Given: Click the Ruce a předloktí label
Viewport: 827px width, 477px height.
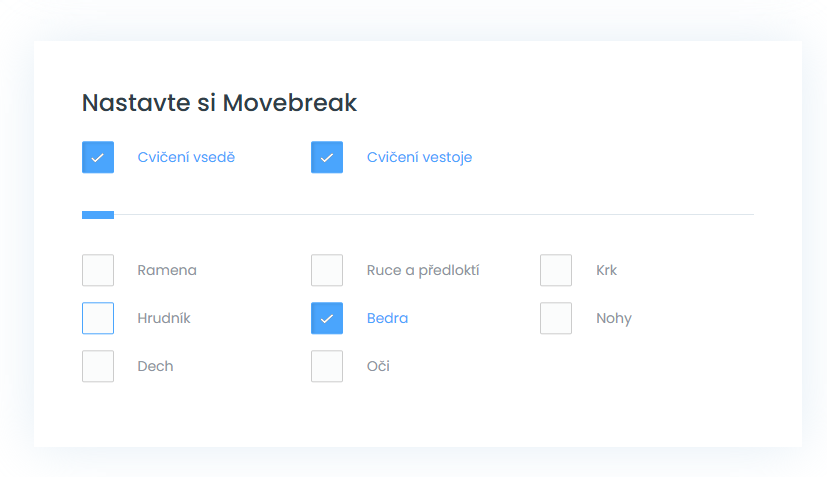Looking at the screenshot, I should (423, 270).
